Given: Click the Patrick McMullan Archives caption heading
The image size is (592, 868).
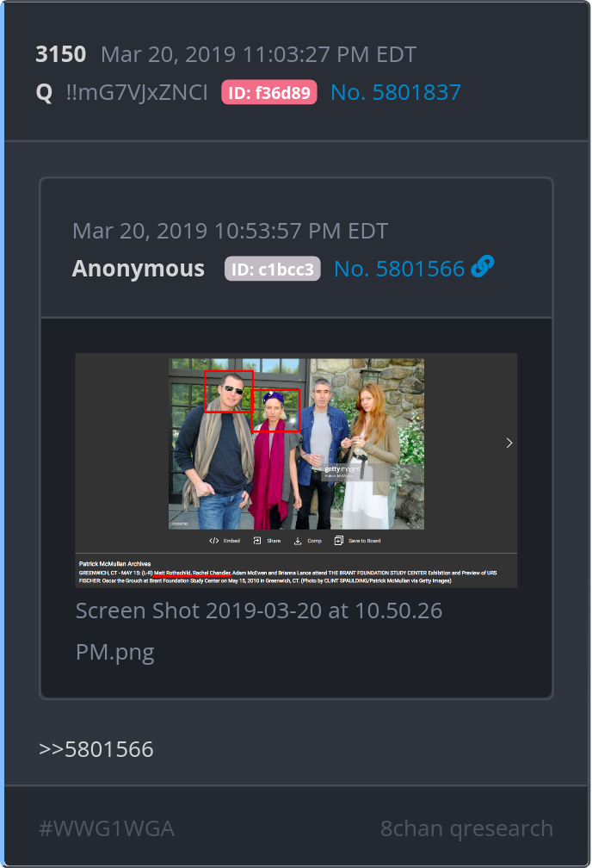Looking at the screenshot, I should [x=114, y=563].
